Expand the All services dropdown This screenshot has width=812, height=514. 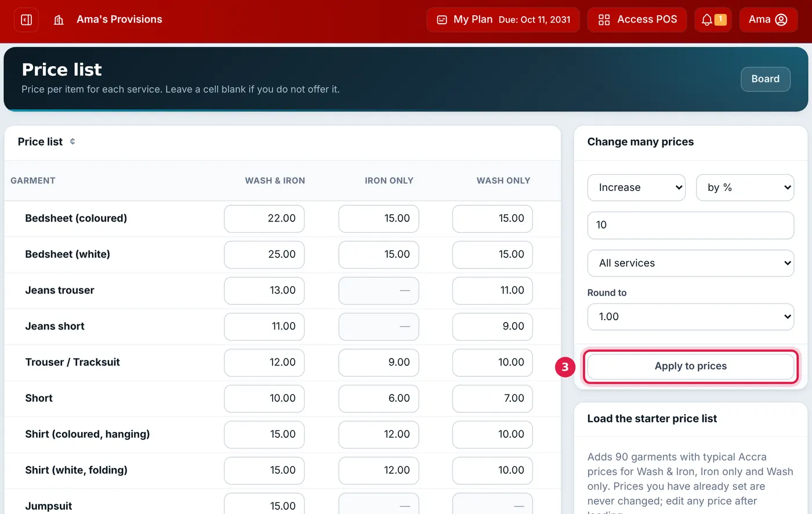pyautogui.click(x=690, y=263)
